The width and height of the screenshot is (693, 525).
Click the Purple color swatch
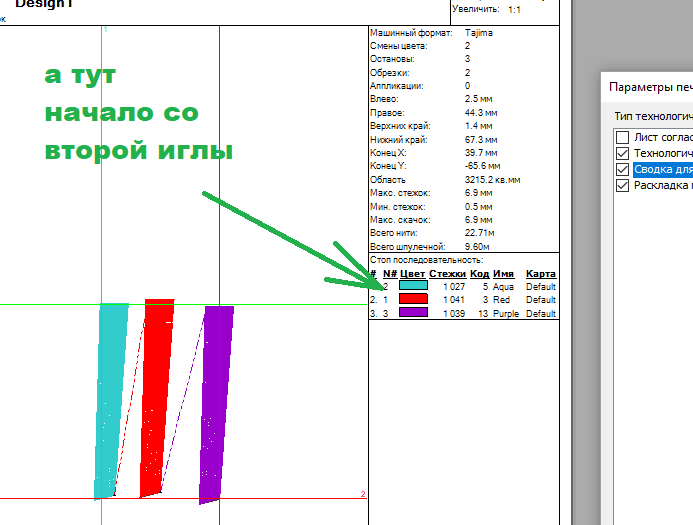413,313
